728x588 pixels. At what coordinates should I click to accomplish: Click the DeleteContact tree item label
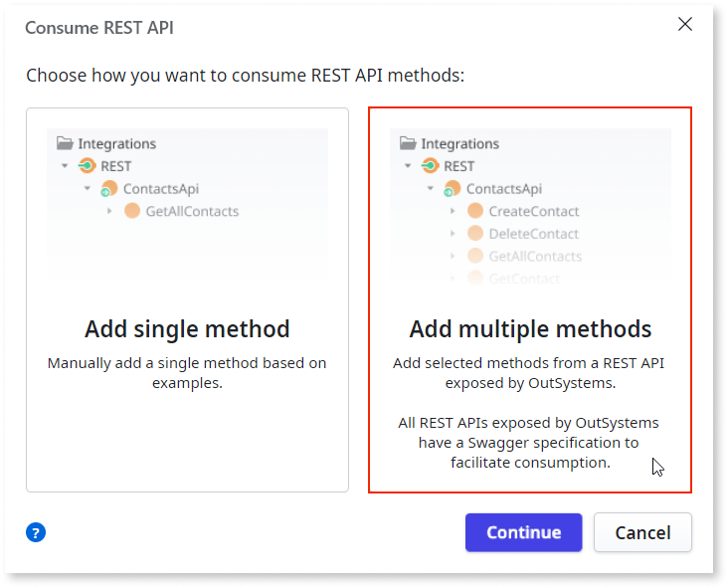(533, 234)
